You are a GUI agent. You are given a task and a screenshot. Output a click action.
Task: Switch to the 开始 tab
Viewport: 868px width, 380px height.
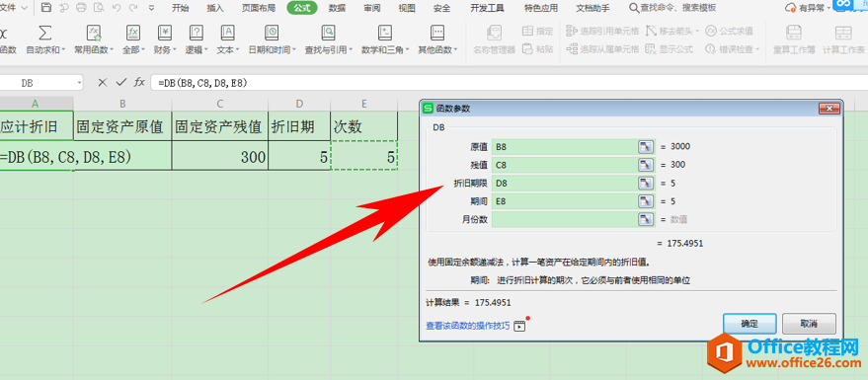pyautogui.click(x=180, y=8)
